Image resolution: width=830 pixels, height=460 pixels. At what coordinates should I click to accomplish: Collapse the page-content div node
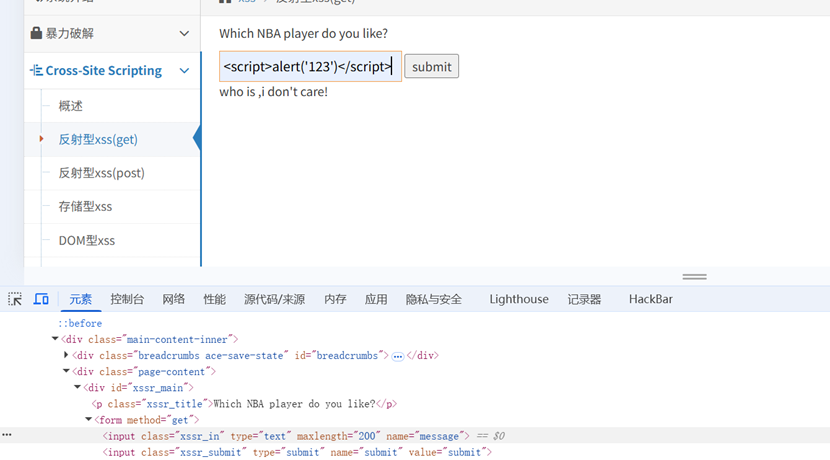(x=66, y=371)
